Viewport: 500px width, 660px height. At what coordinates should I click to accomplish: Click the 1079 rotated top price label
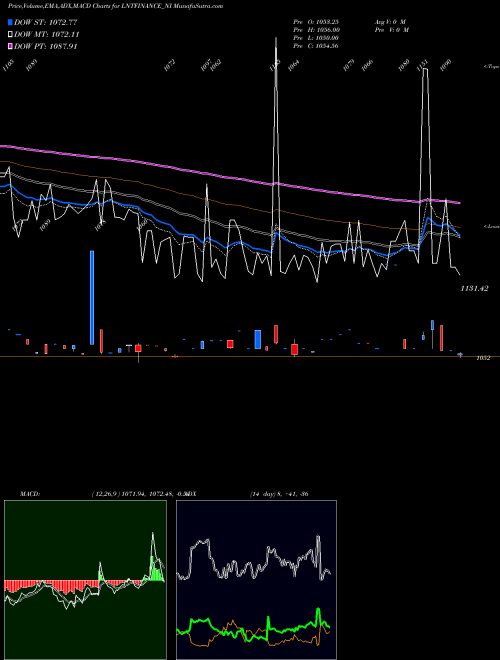348,65
